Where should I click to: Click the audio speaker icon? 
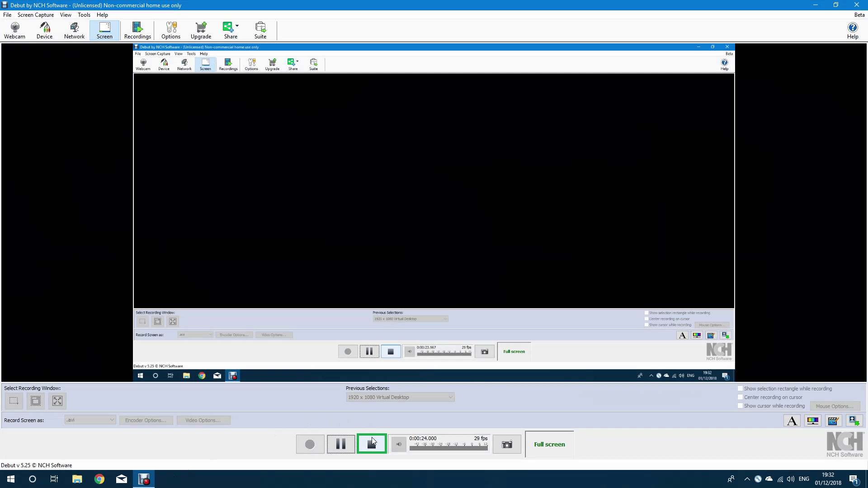click(x=399, y=444)
